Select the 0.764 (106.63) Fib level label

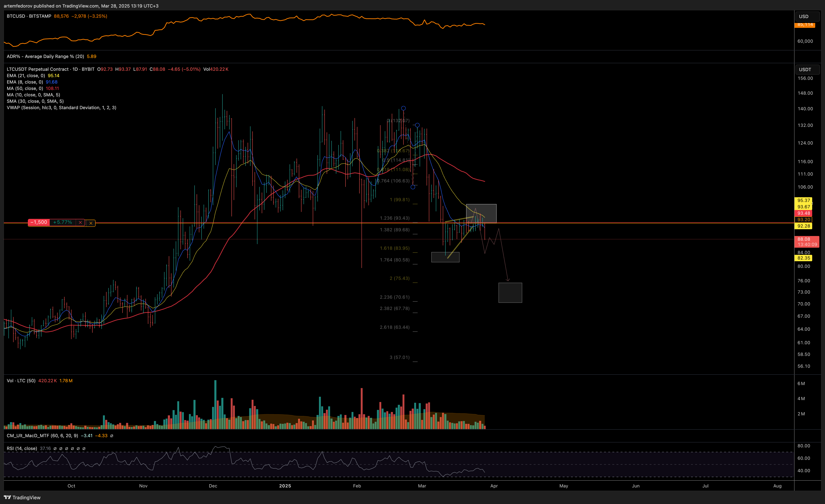tap(393, 181)
